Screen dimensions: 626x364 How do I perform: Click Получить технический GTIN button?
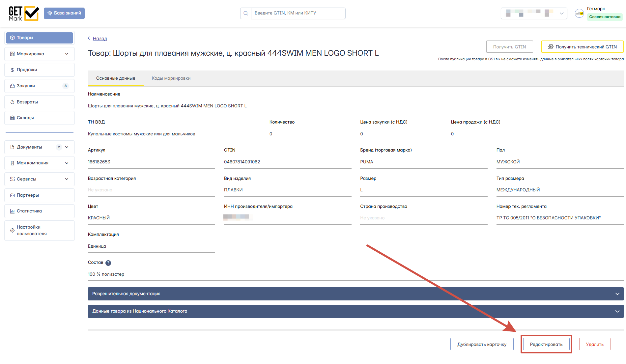point(582,47)
